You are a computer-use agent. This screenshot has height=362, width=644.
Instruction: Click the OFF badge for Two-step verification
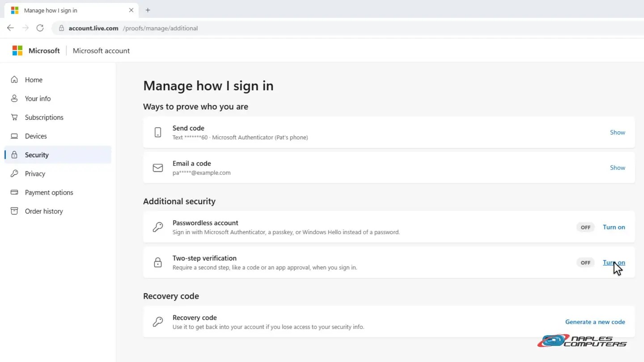tap(585, 263)
